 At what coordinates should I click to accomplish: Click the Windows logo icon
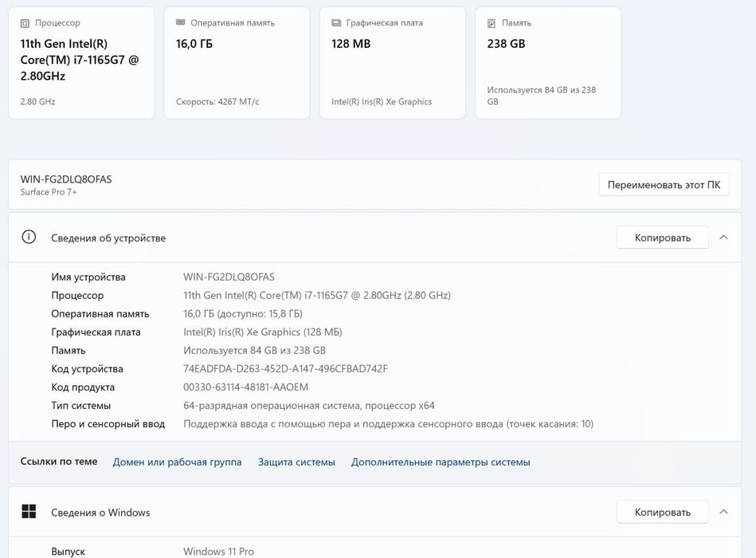(x=29, y=512)
